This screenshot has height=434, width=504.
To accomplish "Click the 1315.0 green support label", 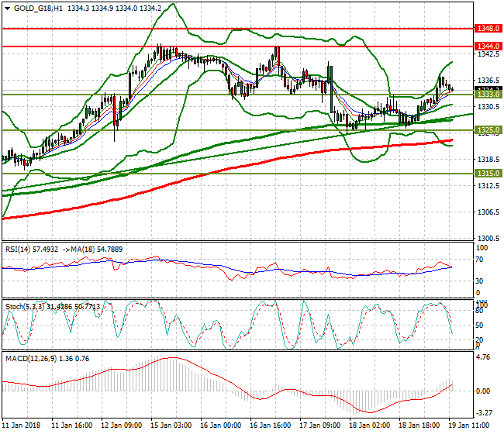I will (x=488, y=174).
